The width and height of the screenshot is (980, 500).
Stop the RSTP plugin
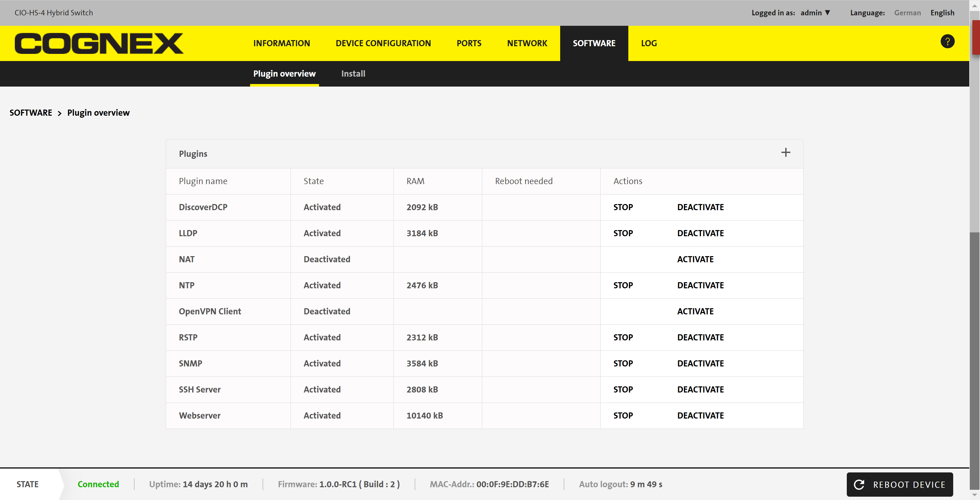[x=623, y=337]
